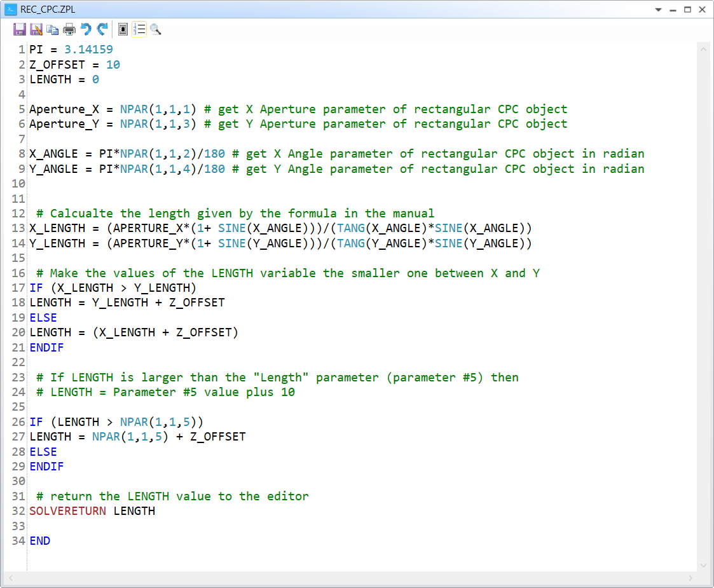The image size is (714, 588).
Task: Click the ENDIF keyword on line 29
Action: click(46, 467)
